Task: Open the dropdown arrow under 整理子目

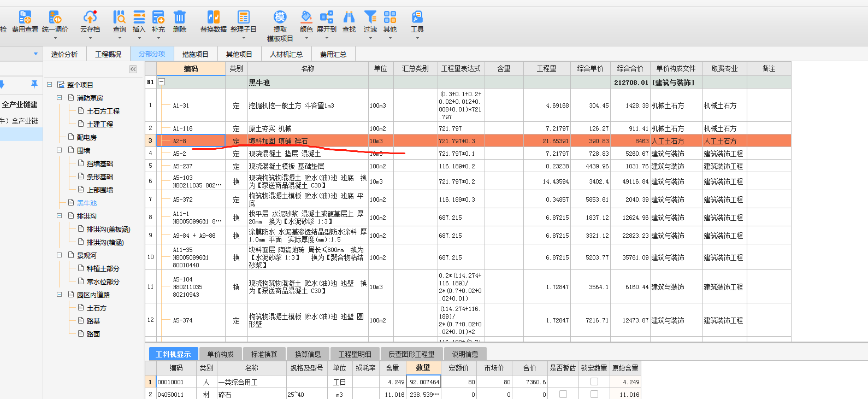Action: pos(244,38)
